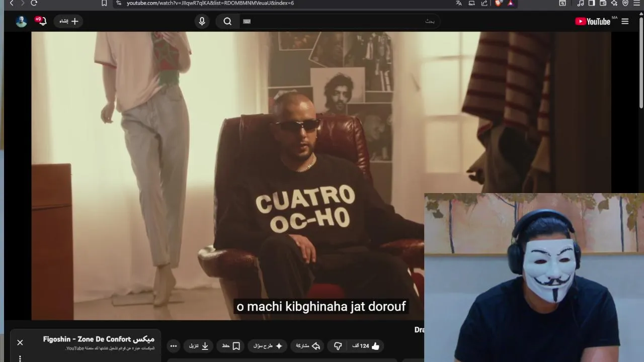Open more actions three-dot menu beside download
The height and width of the screenshot is (362, 644).
tap(174, 346)
